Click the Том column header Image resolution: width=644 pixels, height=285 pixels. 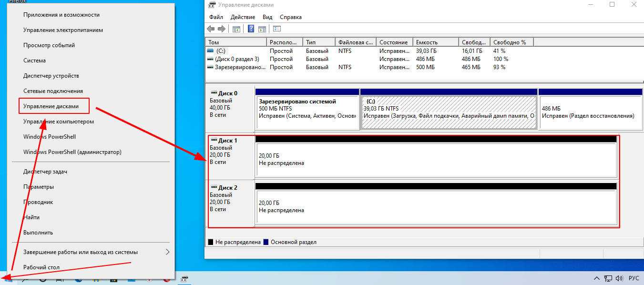coord(235,42)
